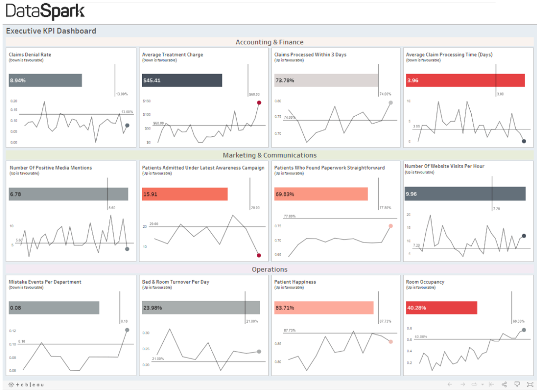The width and height of the screenshot is (541, 392).
Task: Click the Patients Admitted Under Latest Awareness Campaign bar
Action: (184, 194)
